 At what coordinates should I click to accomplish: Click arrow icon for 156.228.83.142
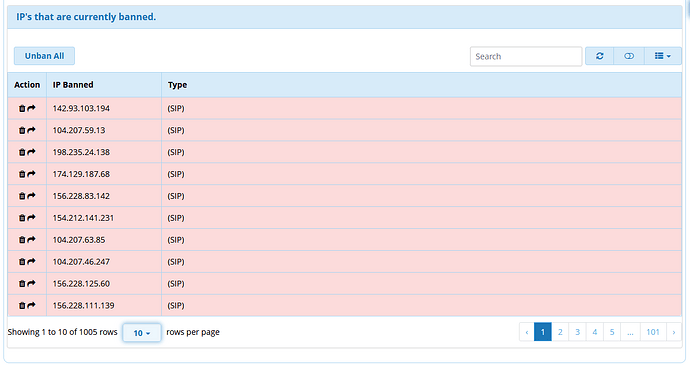[31, 196]
